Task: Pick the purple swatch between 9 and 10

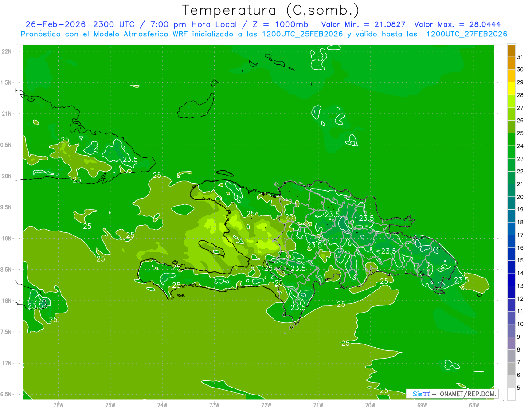Action: coord(511,331)
